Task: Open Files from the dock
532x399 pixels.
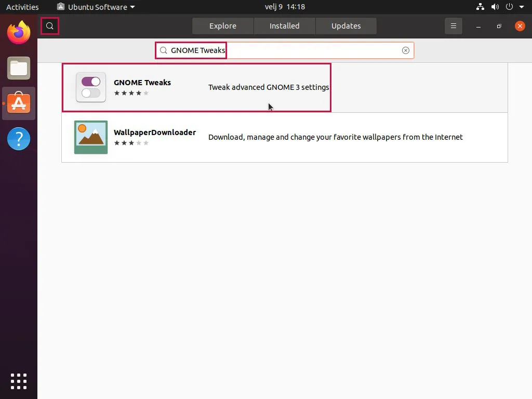Action: click(x=19, y=68)
